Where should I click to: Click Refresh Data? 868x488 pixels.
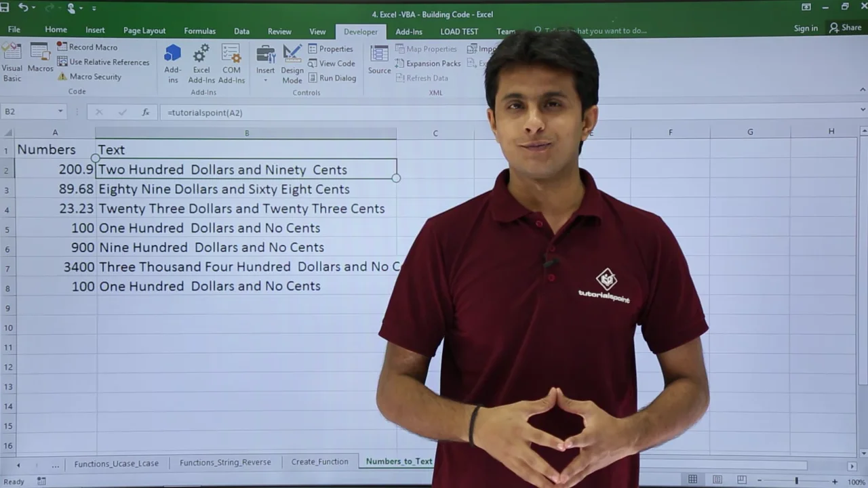(421, 78)
